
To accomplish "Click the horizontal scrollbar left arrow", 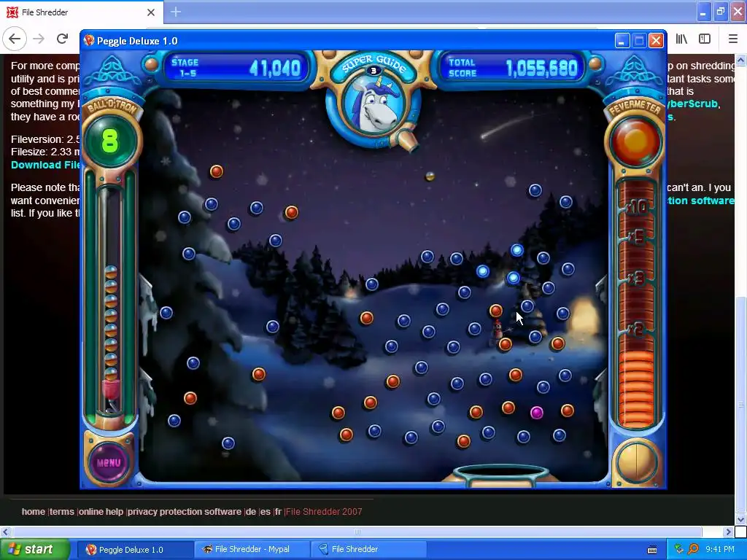I will [5, 532].
